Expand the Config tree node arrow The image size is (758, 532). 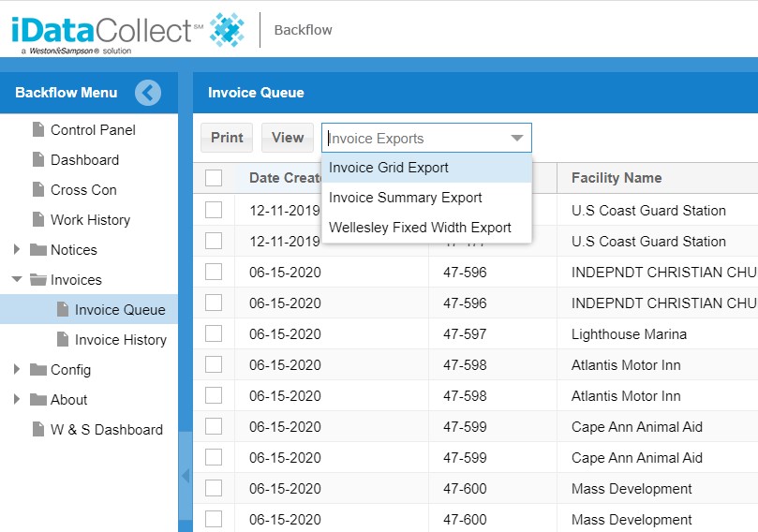(17, 369)
